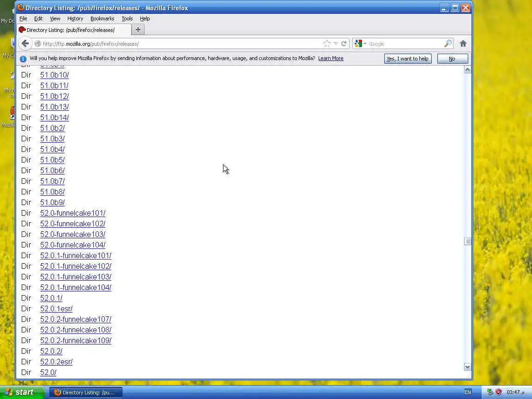Open the Home page icon
The image size is (532, 399).
click(x=463, y=43)
